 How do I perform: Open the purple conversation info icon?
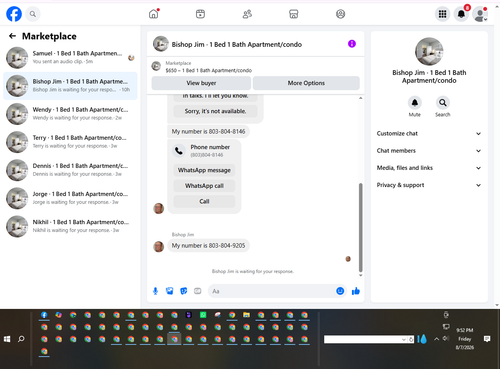click(352, 44)
